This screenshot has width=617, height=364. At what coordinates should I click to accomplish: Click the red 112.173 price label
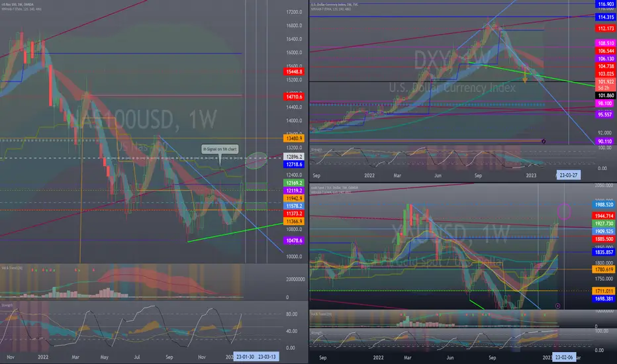(606, 28)
